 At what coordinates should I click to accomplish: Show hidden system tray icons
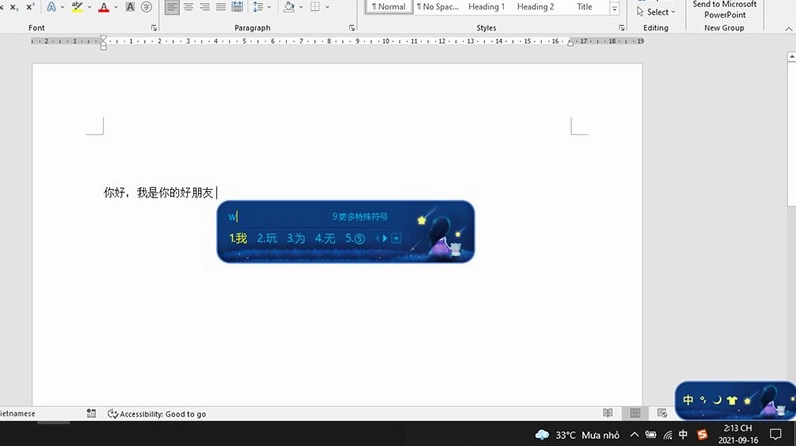[x=635, y=434]
